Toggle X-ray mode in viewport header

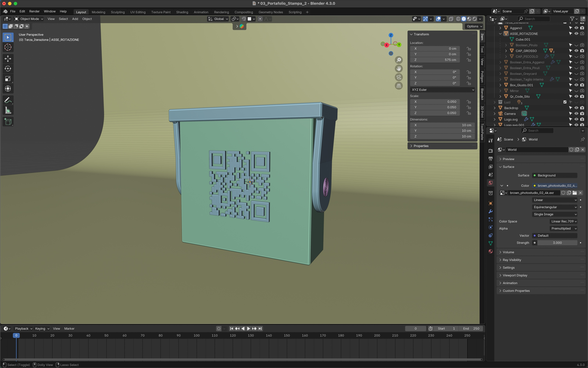tap(451, 19)
